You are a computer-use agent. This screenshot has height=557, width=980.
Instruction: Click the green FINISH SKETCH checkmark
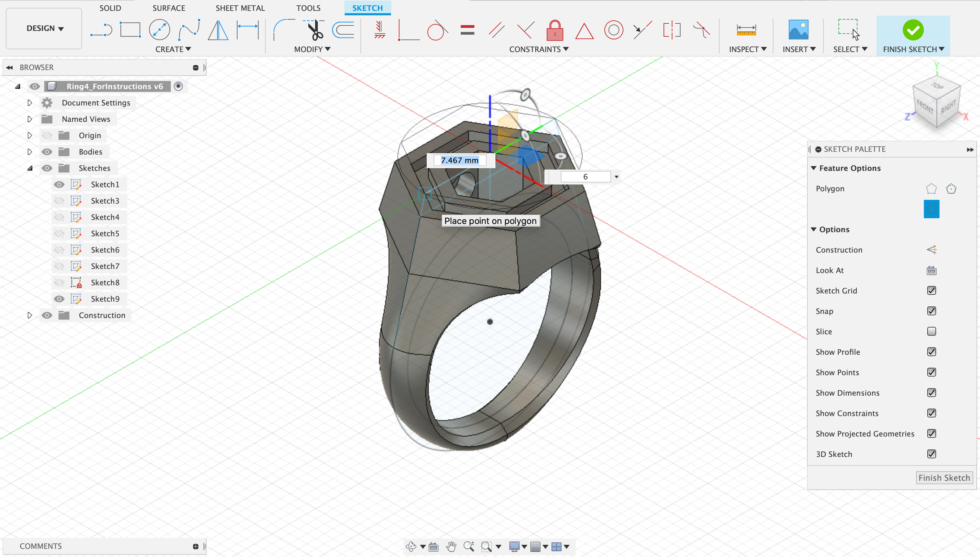[913, 30]
